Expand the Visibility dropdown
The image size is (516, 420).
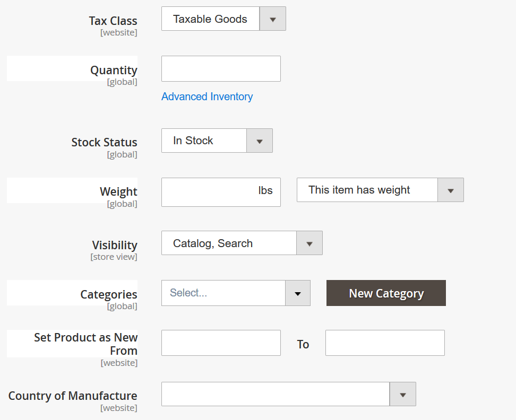pos(242,243)
